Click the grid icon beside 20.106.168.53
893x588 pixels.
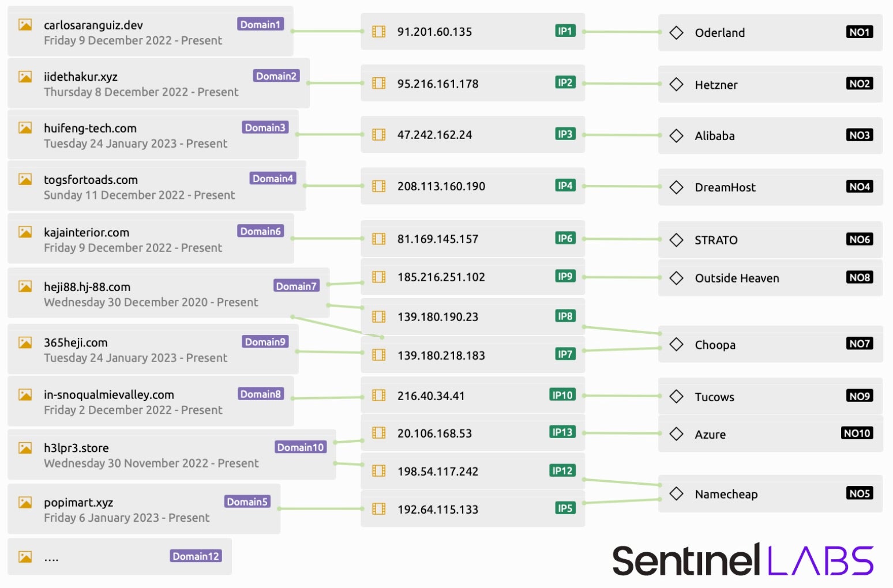coord(379,433)
